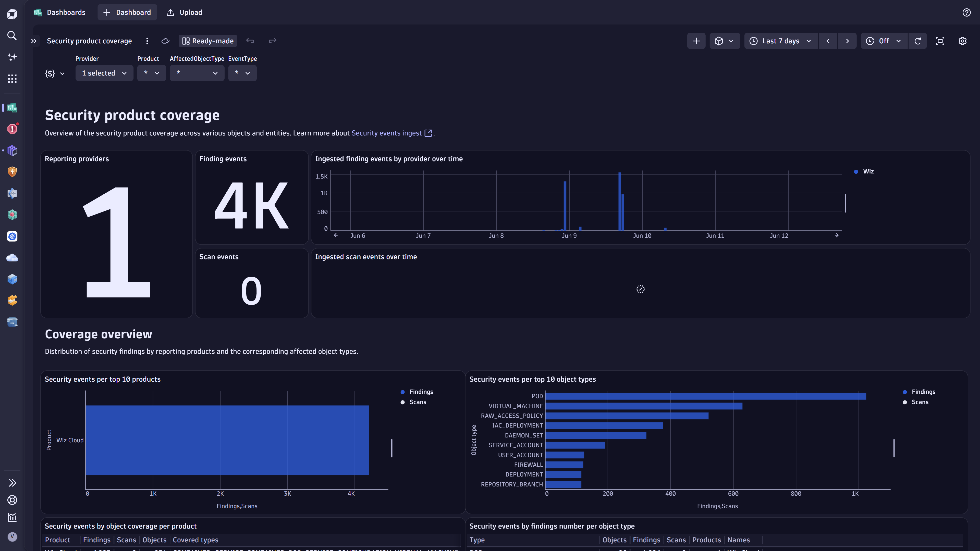Open the Dynatrace home logo
This screenshot has height=551, width=980.
click(x=12, y=14)
